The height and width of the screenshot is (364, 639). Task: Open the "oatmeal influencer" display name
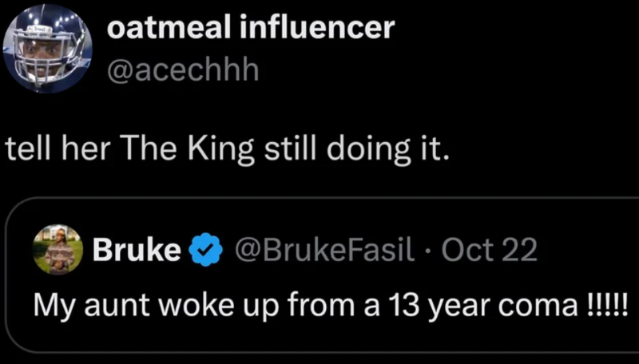point(250,29)
